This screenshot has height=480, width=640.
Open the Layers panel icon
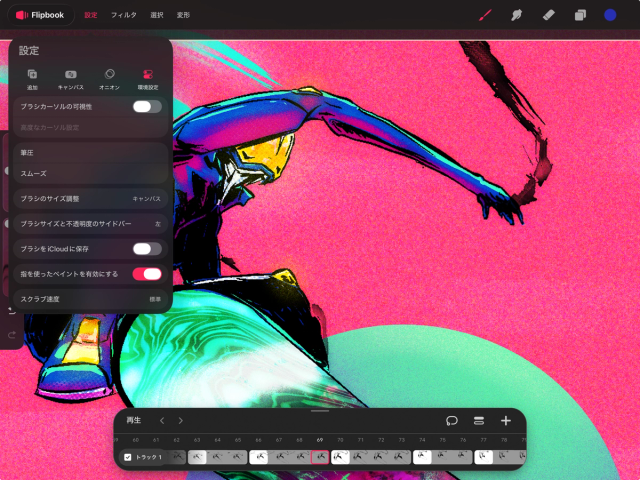[580, 16]
